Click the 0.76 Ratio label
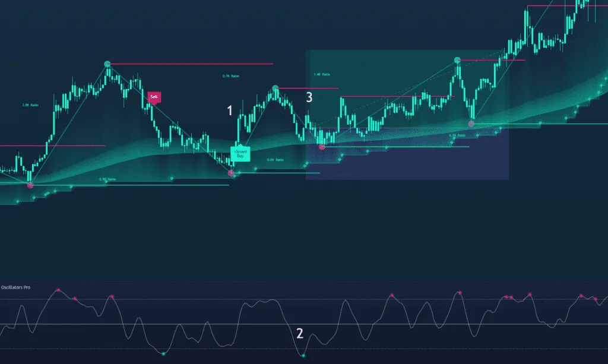The height and width of the screenshot is (364, 608). [231, 76]
